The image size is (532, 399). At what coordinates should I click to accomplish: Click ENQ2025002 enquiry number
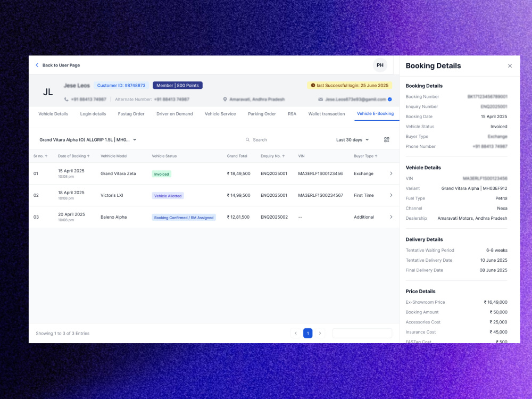point(274,217)
